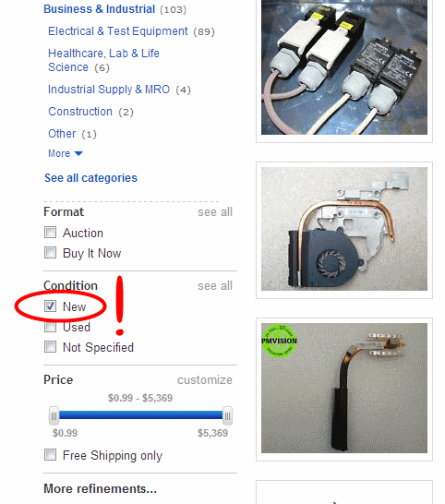Click see all next to Format
The height and width of the screenshot is (504, 445).
pyautogui.click(x=215, y=212)
